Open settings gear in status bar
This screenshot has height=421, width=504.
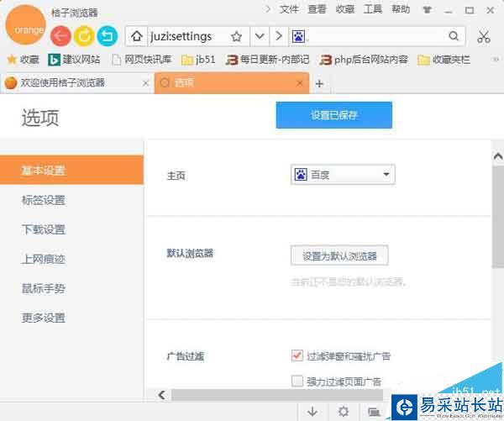coord(344,412)
